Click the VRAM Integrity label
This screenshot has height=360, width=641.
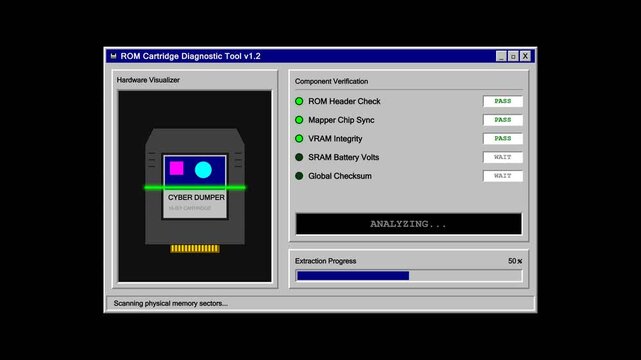[x=335, y=139]
